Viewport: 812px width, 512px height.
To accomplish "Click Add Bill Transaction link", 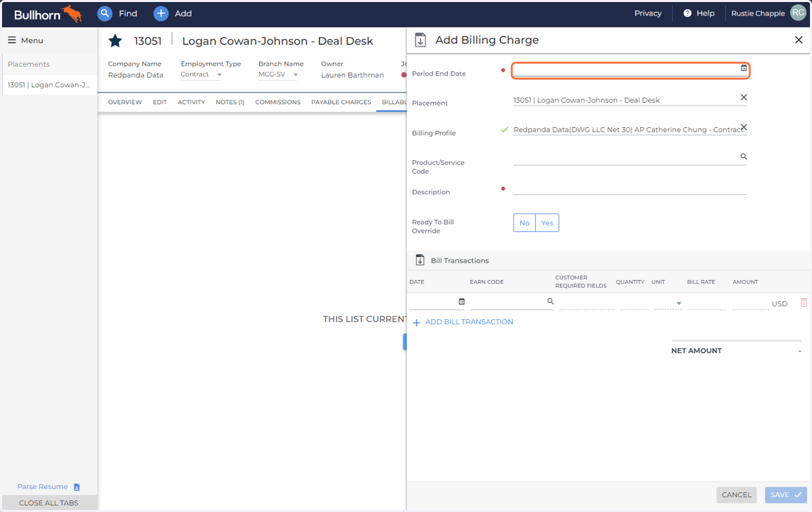I will point(469,322).
